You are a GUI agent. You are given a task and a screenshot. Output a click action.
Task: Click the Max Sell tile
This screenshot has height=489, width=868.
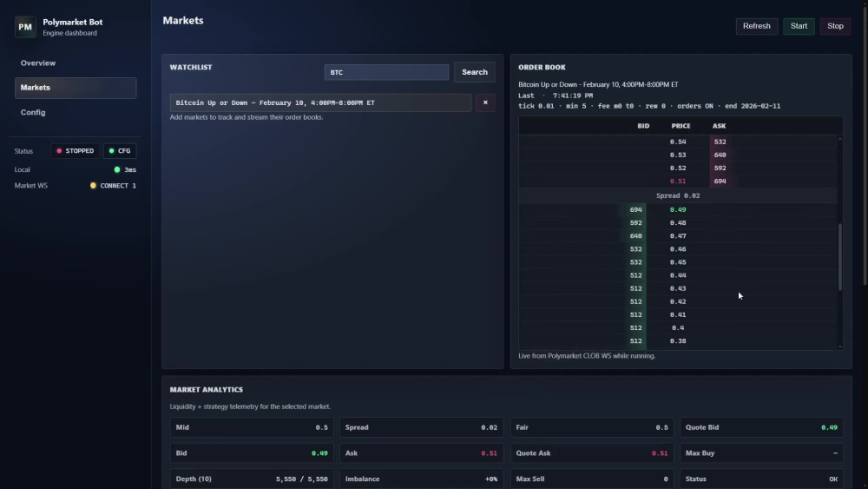click(x=591, y=479)
